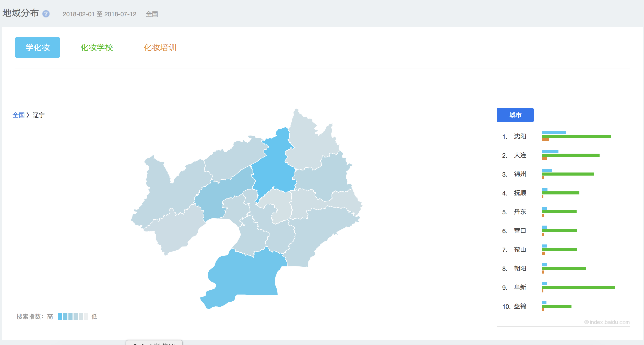Click the darkest blue legend swatch
This screenshot has height=345, width=644.
(x=60, y=317)
